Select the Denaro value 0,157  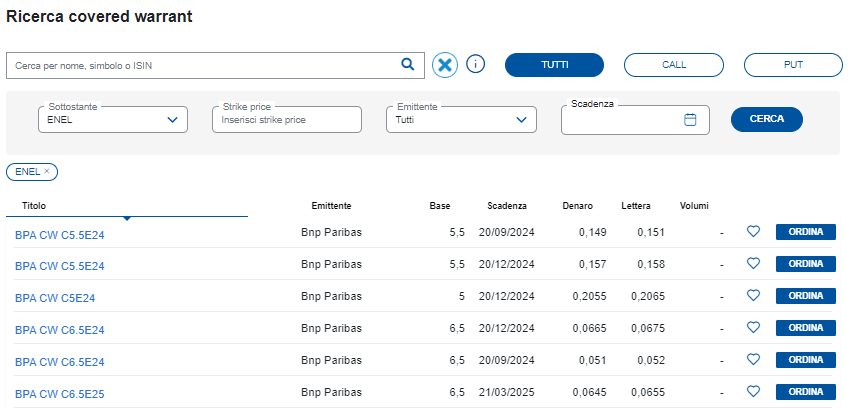coord(593,264)
